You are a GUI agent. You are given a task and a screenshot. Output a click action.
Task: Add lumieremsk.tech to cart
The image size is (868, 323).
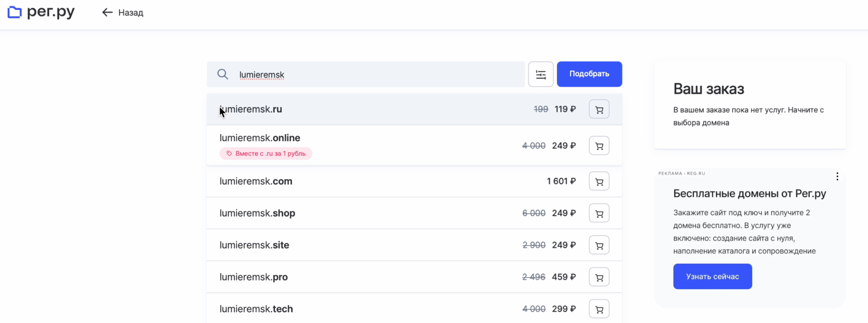599,309
